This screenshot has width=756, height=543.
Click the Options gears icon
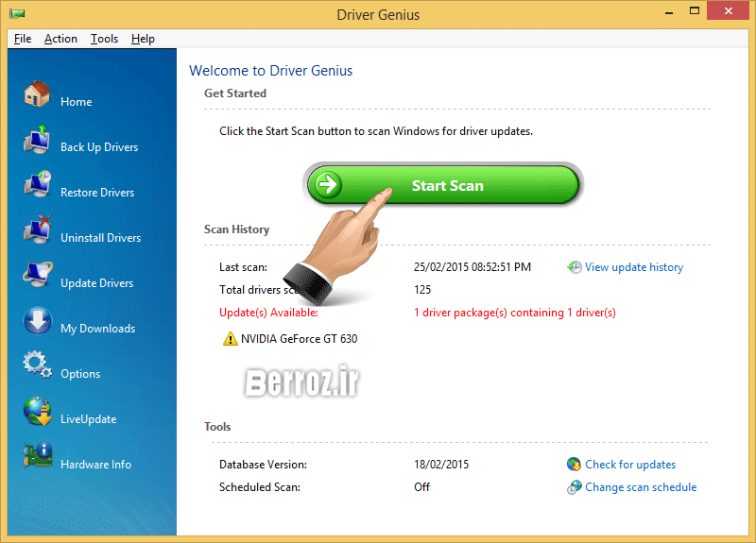(37, 365)
